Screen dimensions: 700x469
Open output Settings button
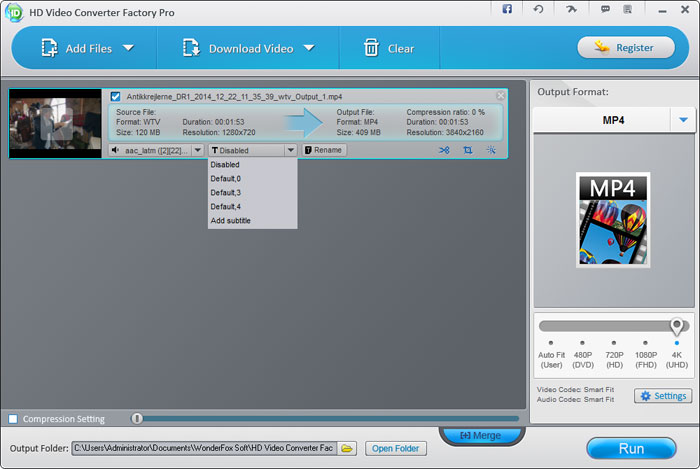point(663,396)
